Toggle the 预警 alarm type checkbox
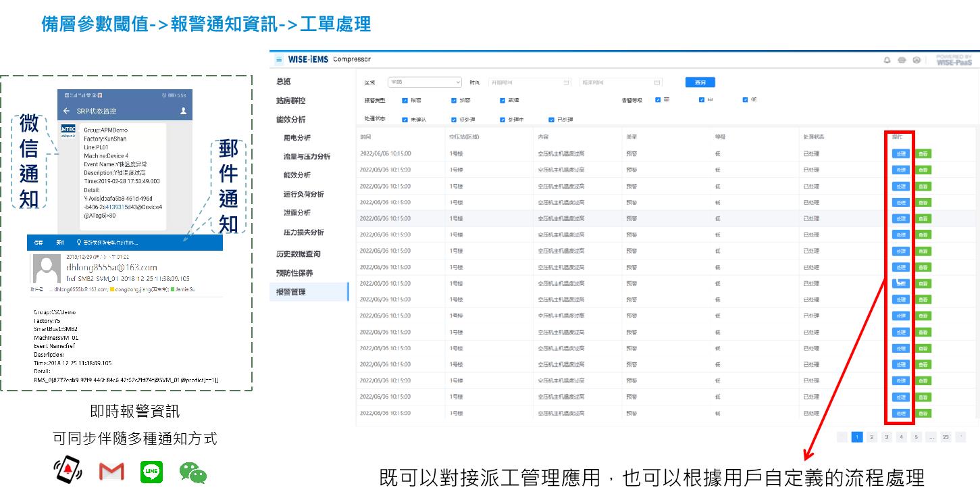The image size is (980, 494). [x=454, y=100]
